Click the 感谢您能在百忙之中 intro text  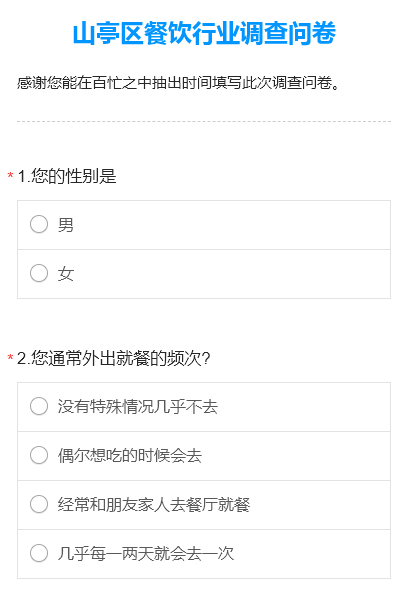coord(178,83)
